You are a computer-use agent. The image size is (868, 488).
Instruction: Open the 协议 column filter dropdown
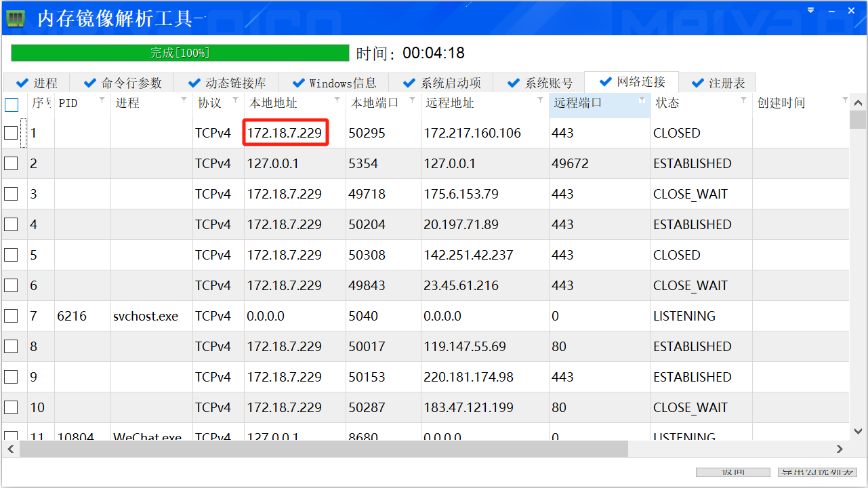235,100
